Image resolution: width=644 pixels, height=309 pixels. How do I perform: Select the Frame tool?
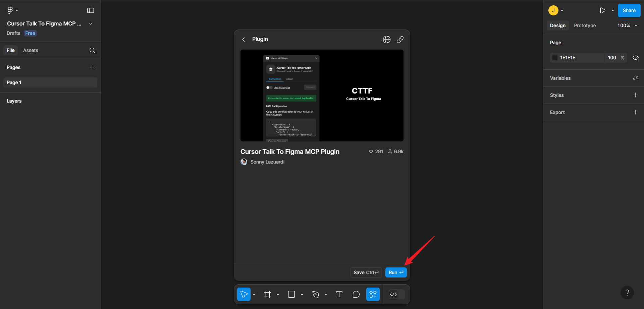click(268, 294)
